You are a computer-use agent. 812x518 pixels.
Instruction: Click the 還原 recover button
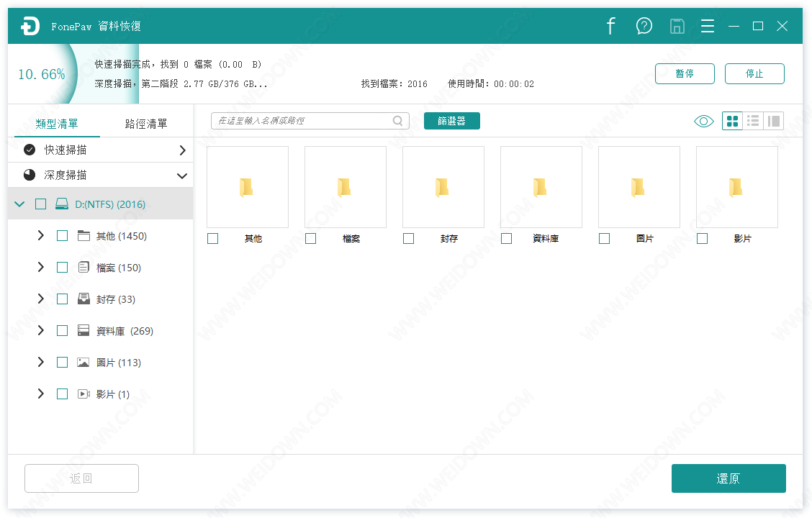pos(728,478)
